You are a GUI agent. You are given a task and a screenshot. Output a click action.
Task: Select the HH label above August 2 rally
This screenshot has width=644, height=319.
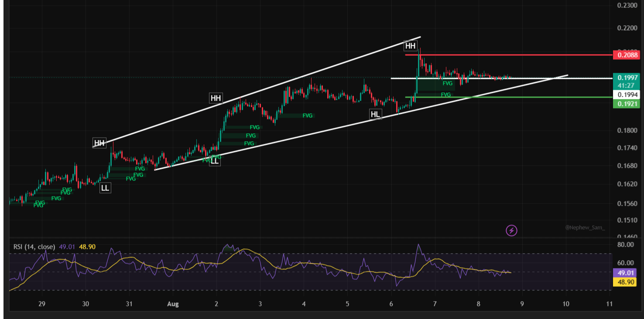tap(216, 98)
